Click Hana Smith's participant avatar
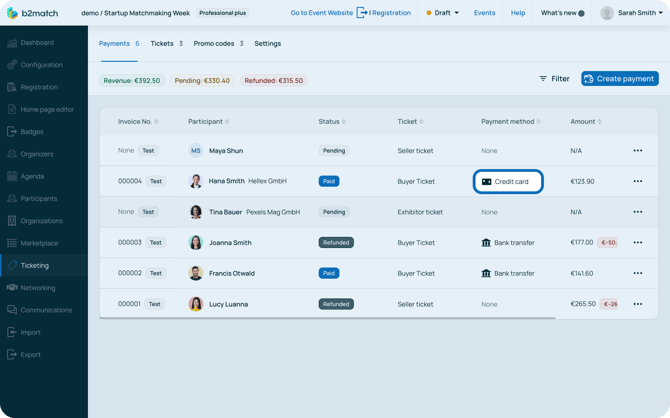The height and width of the screenshot is (418, 670). click(x=196, y=182)
